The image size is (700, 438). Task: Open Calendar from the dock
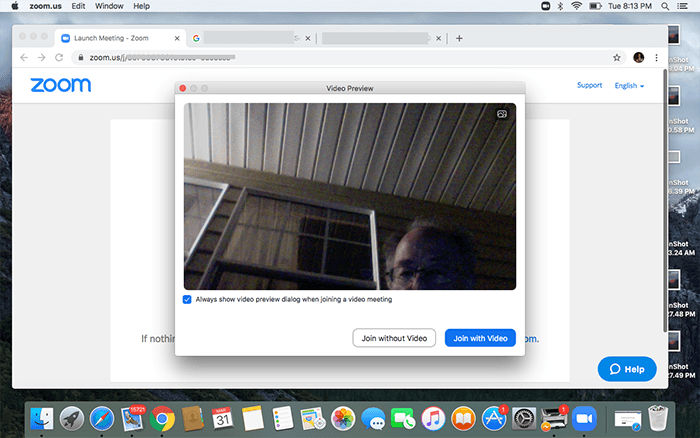222,419
